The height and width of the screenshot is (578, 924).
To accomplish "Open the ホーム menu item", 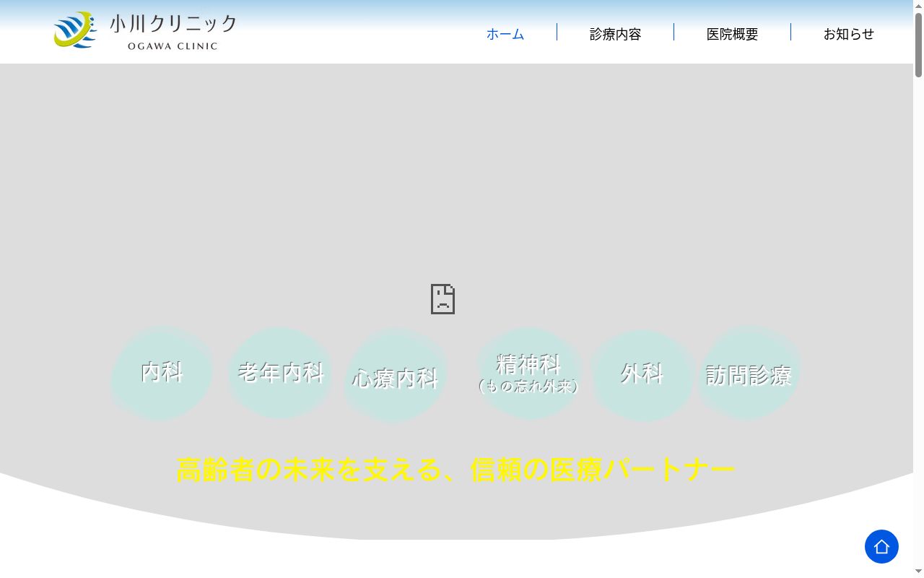I will [505, 34].
